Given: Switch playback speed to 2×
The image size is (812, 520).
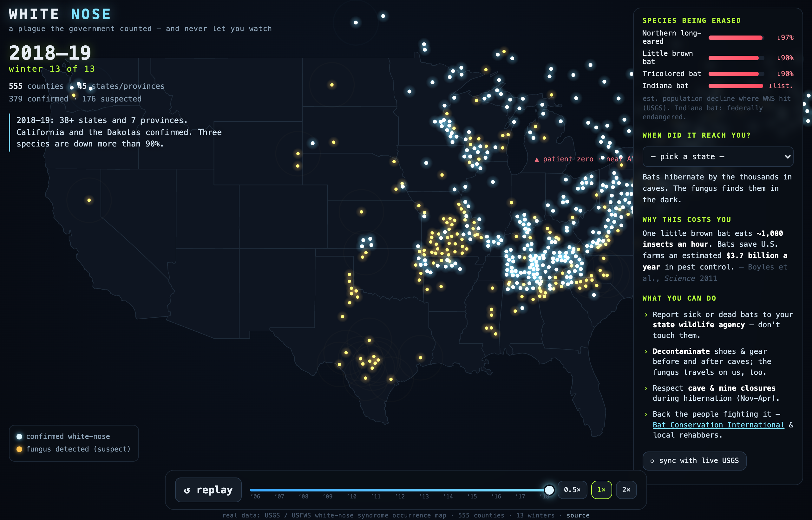Looking at the screenshot, I should click(626, 490).
